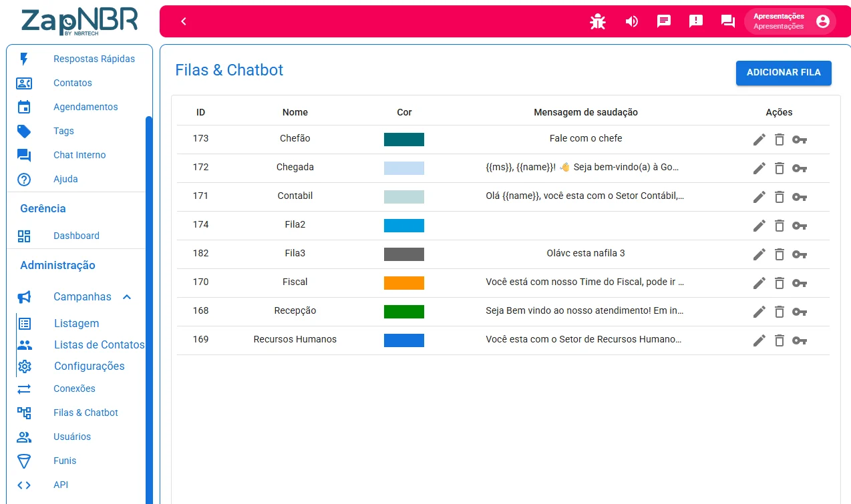Click the key icon in Fila3 row
Viewport: 851px width, 504px height.
coord(800,254)
